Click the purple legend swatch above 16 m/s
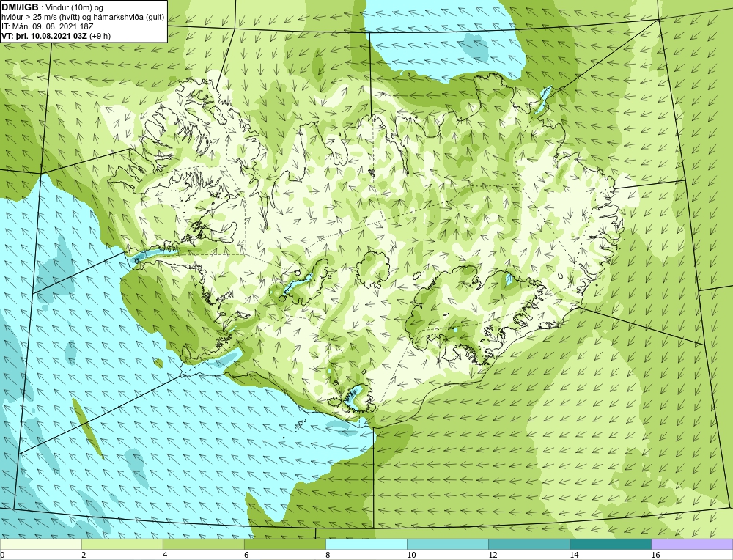This screenshot has width=733, height=560. tap(692, 545)
